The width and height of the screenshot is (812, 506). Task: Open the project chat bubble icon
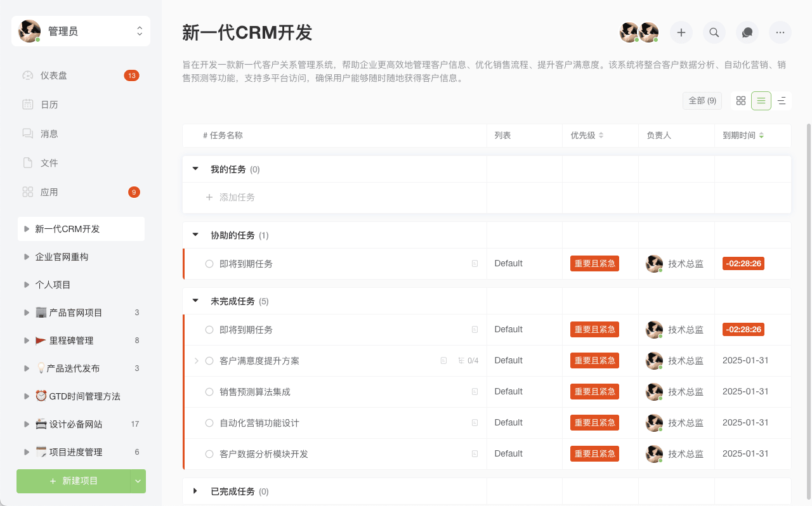click(x=747, y=32)
